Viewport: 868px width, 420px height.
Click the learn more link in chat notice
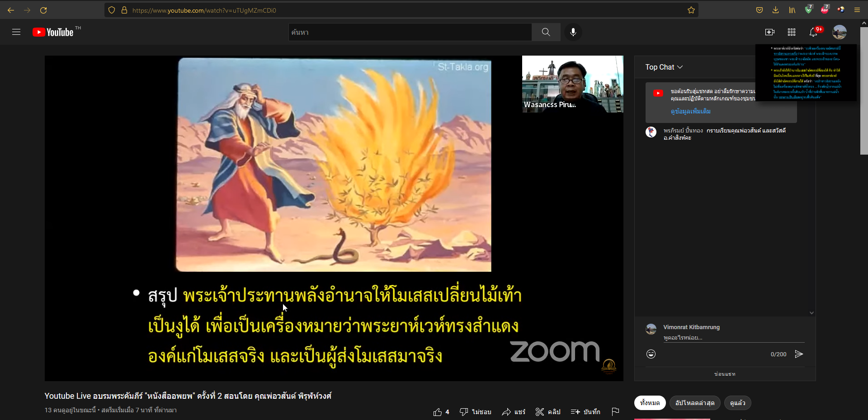tap(690, 111)
